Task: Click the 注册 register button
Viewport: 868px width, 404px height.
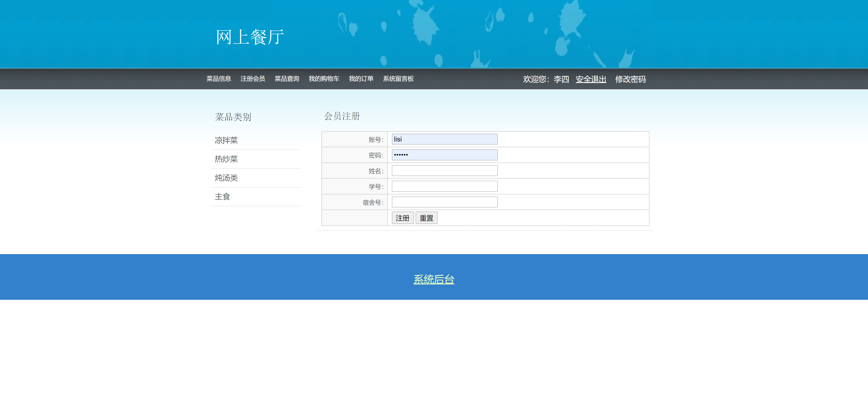Action: click(402, 218)
